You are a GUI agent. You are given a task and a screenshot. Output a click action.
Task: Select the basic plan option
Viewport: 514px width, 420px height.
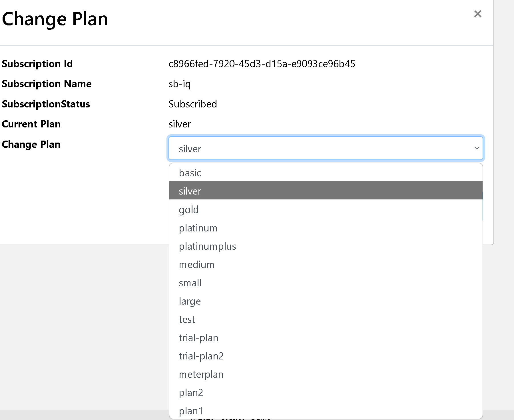(190, 173)
